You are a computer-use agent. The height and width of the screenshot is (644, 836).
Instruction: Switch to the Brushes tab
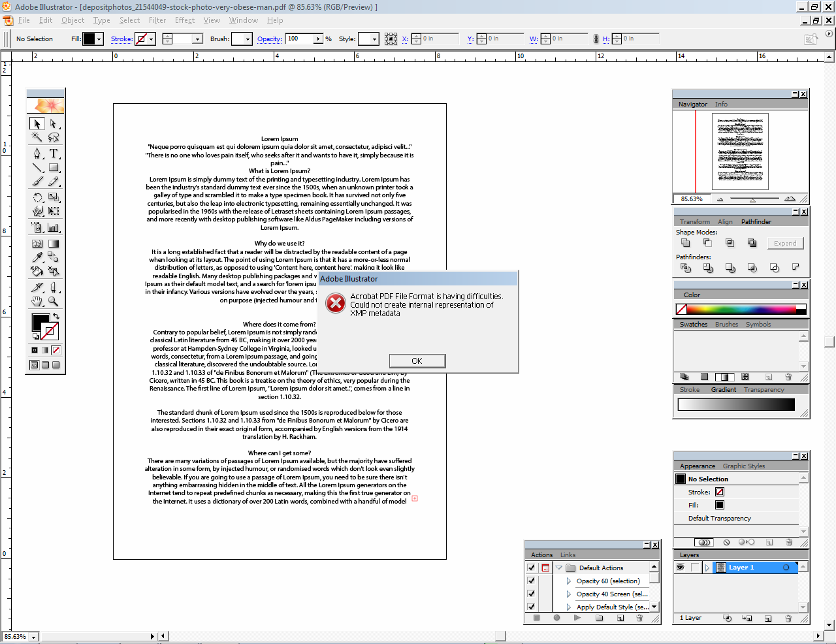(726, 324)
